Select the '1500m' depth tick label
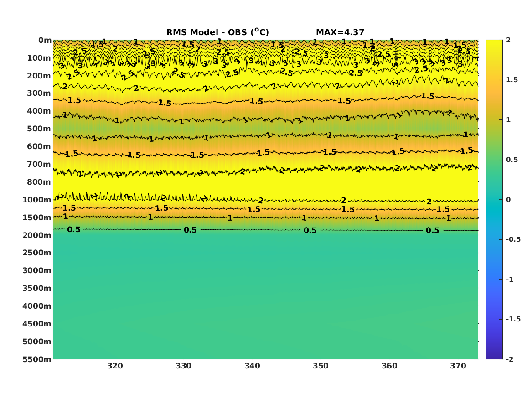 (37, 218)
